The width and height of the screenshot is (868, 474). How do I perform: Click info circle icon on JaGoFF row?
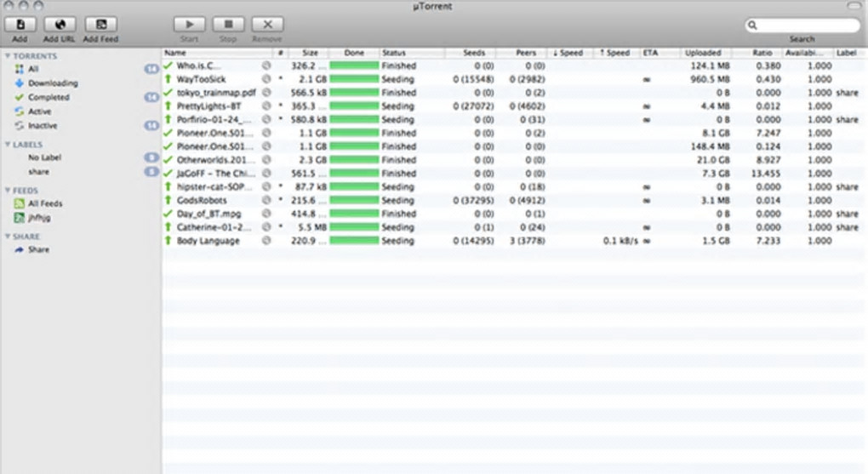point(266,174)
